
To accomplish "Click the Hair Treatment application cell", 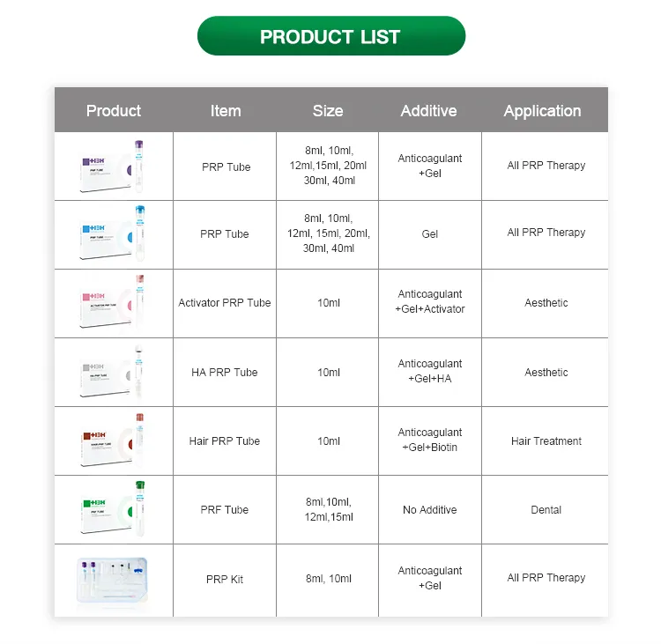I will pos(545,440).
